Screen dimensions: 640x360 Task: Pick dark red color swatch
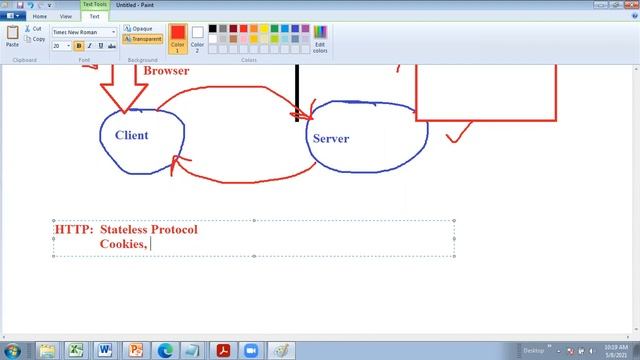click(x=233, y=29)
